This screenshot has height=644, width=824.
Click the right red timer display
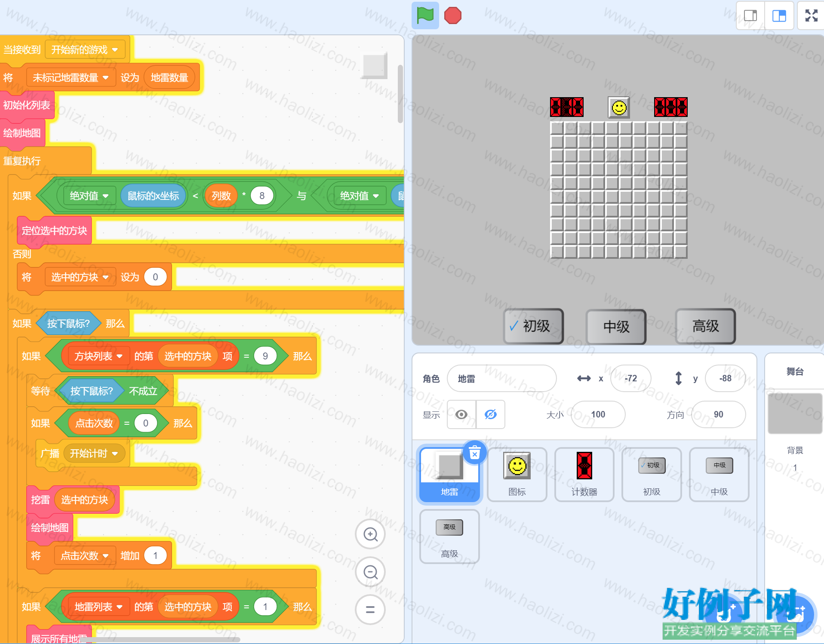tap(671, 107)
